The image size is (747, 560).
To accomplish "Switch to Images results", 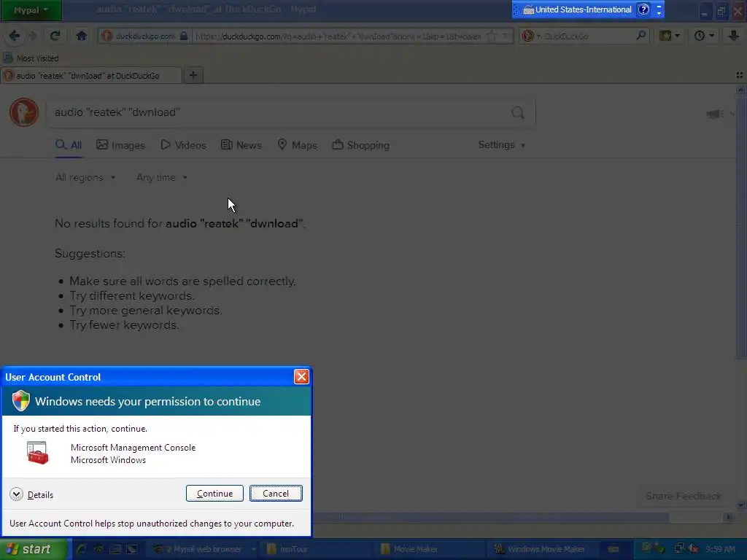I will pos(120,145).
